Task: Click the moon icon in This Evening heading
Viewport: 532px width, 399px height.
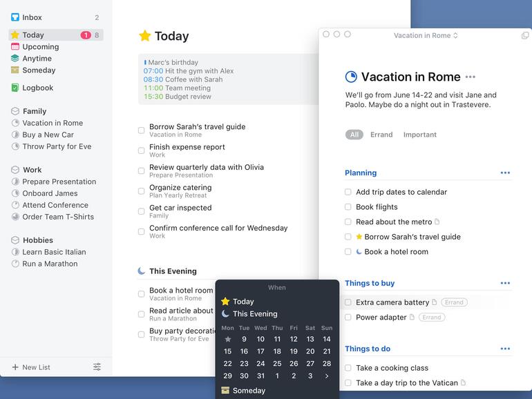Action: 142,271
